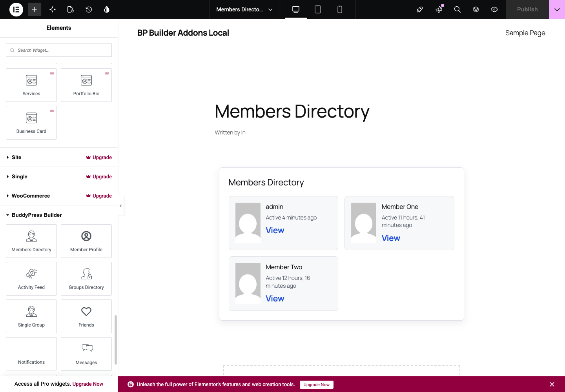Open the Elementor AI sparkle icon
565x392 pixels.
(53, 9)
